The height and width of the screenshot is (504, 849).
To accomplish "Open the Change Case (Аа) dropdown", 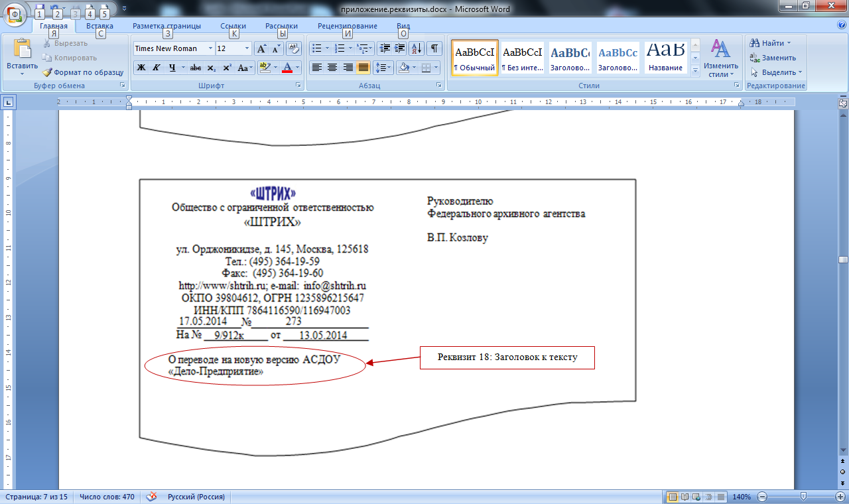I will point(245,68).
